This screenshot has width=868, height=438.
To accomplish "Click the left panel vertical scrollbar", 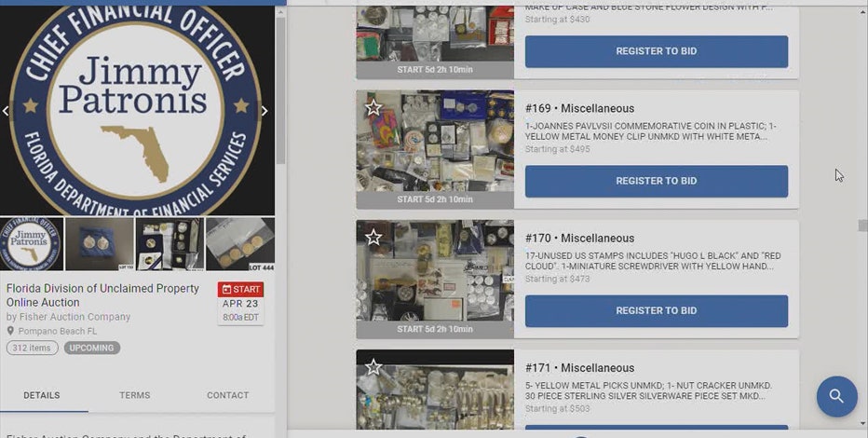I will (x=280, y=90).
